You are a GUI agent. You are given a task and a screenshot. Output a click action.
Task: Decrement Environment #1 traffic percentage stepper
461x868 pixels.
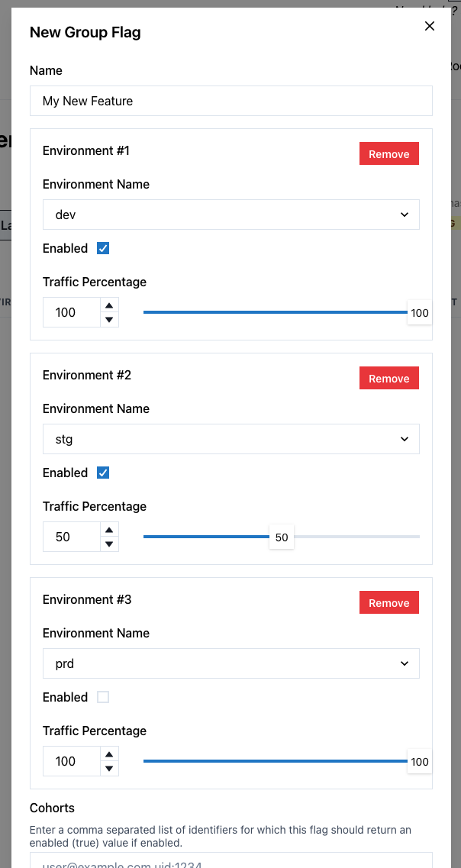coord(110,319)
